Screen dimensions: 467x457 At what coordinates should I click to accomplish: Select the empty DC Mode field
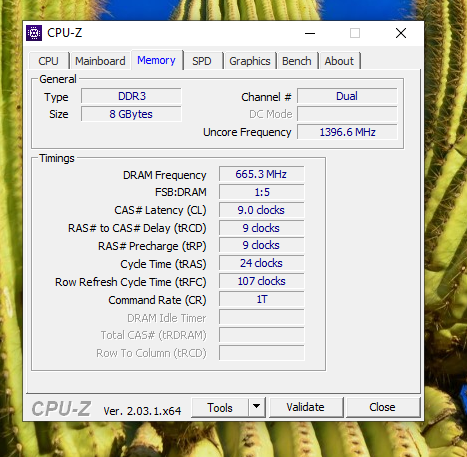coord(347,114)
